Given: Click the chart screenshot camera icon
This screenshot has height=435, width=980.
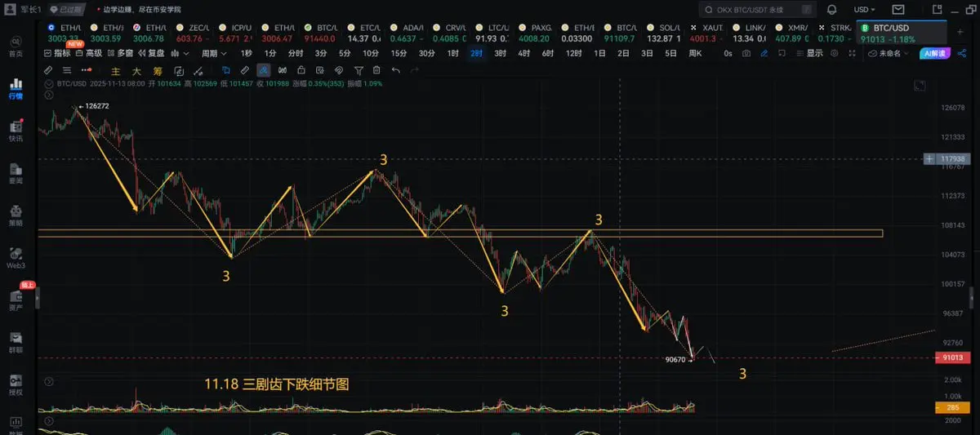Looking at the screenshot, I should [746, 53].
